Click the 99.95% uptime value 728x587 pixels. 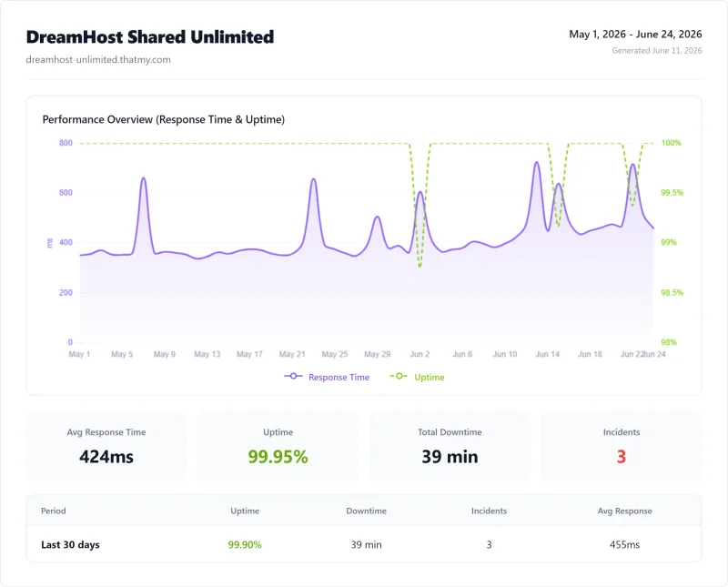(278, 457)
